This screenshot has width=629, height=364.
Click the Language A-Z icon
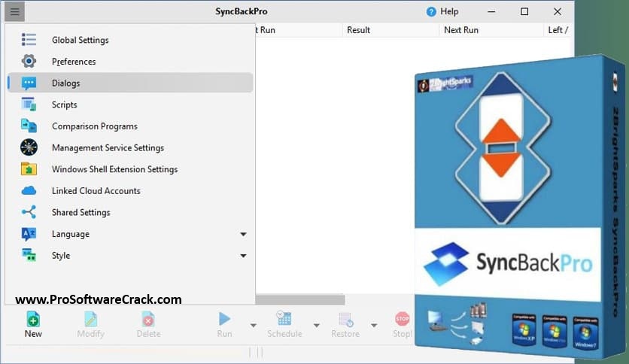[x=29, y=234]
